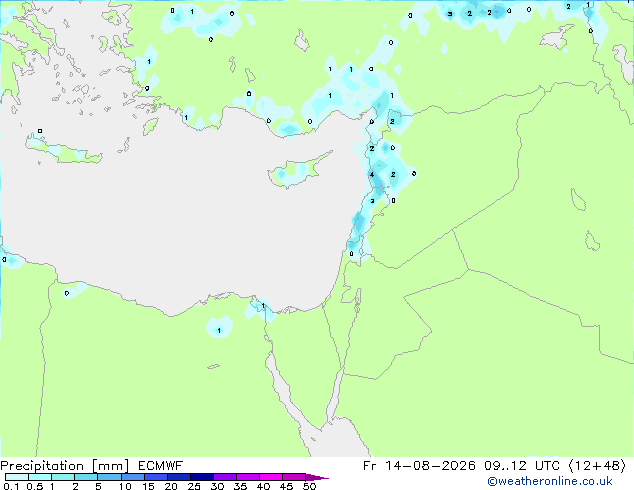
Task: Select the 'ECMWF' model label
Action: point(161,466)
